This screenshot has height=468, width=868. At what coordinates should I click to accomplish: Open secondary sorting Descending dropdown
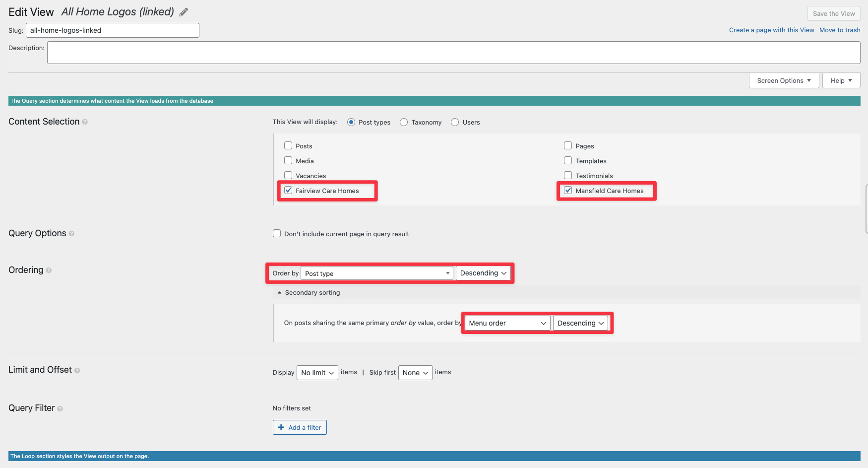coord(580,323)
